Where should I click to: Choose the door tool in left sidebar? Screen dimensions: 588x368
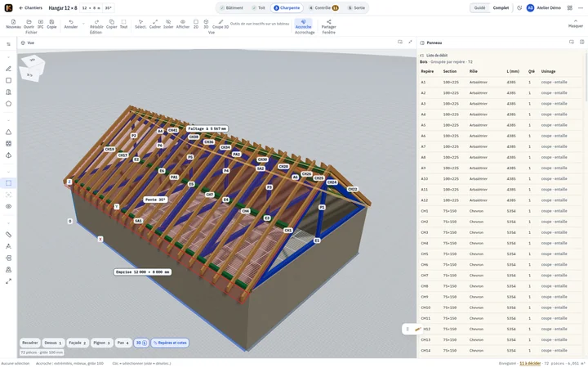[9, 92]
